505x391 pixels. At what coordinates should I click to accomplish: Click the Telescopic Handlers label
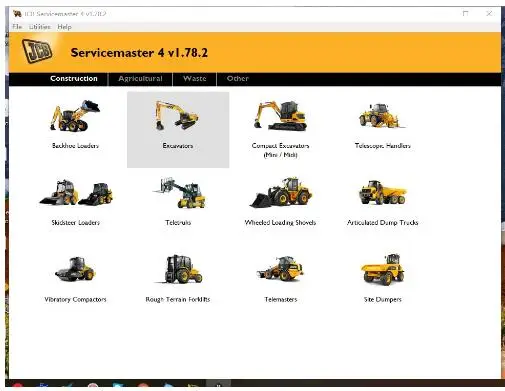[382, 146]
